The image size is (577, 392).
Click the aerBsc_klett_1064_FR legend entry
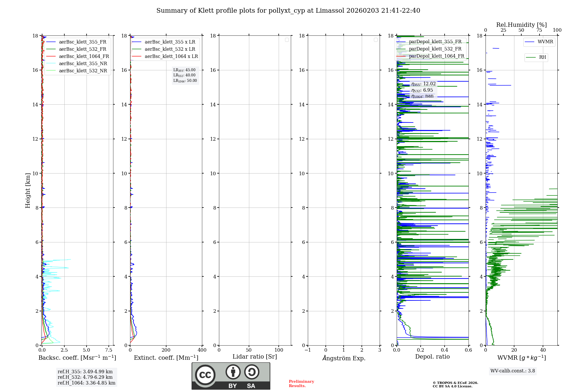pyautogui.click(x=84, y=56)
